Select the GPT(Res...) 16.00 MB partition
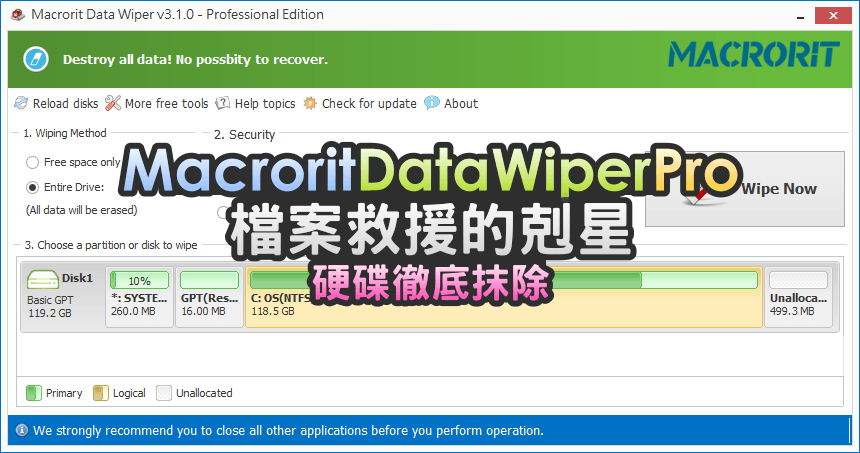This screenshot has height=453, width=860. coord(210,297)
